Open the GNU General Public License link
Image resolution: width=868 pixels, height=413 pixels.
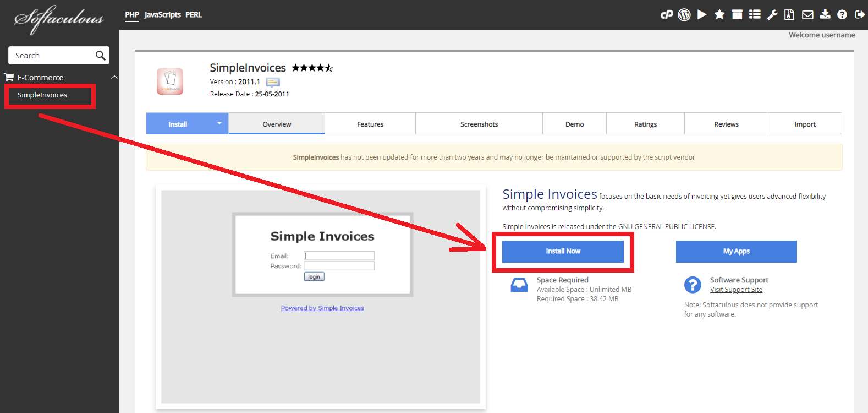pos(666,226)
